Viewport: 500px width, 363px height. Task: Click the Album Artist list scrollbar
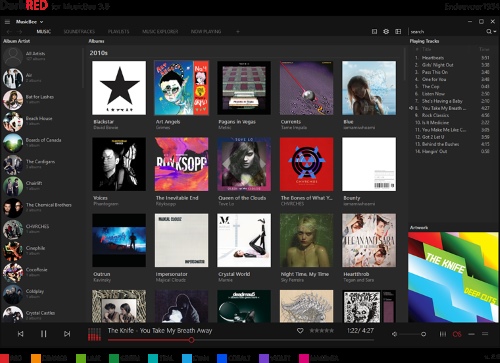83,68
